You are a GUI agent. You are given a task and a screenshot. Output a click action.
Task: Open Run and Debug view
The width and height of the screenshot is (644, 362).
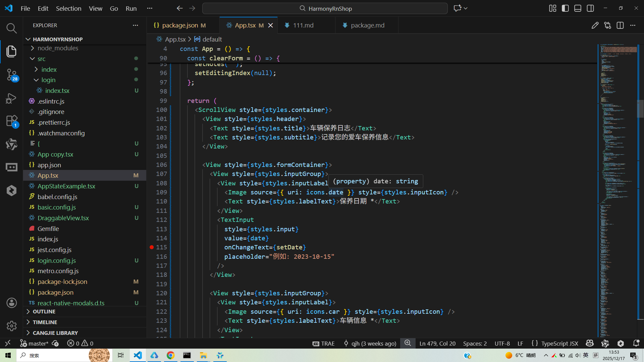[11, 98]
